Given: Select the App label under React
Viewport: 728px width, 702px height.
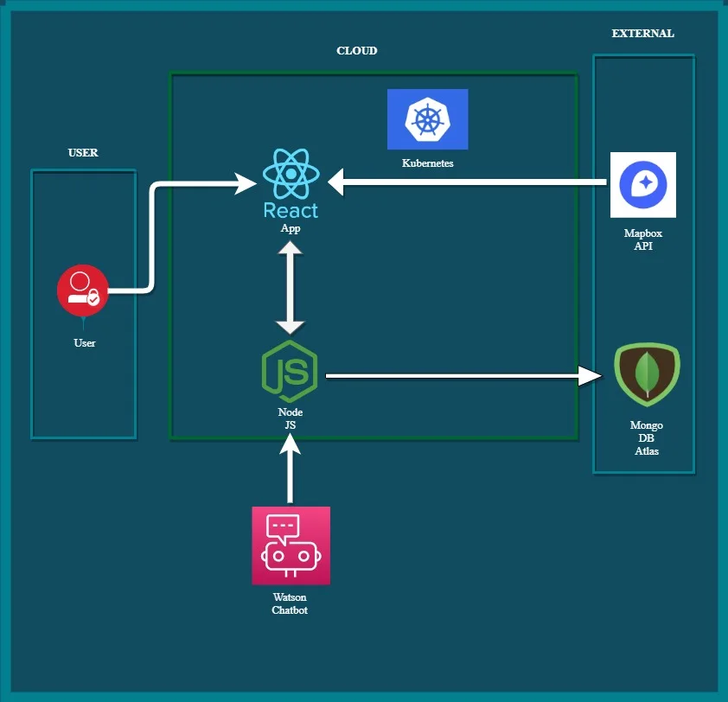Looking at the screenshot, I should 291,228.
